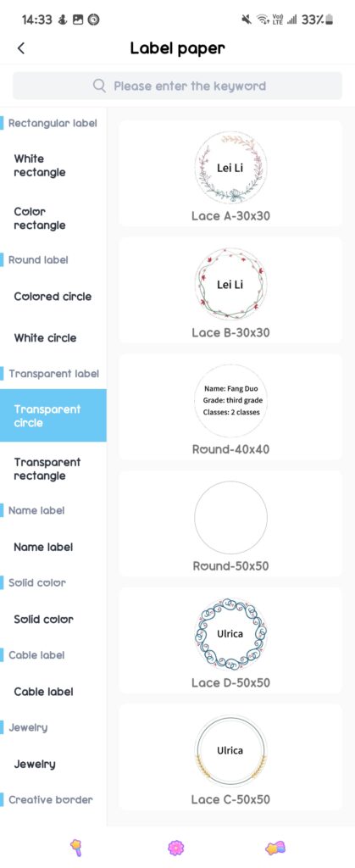Viewport: 355px width, 868px height.
Task: Select White rectangle category
Action: tap(53, 165)
